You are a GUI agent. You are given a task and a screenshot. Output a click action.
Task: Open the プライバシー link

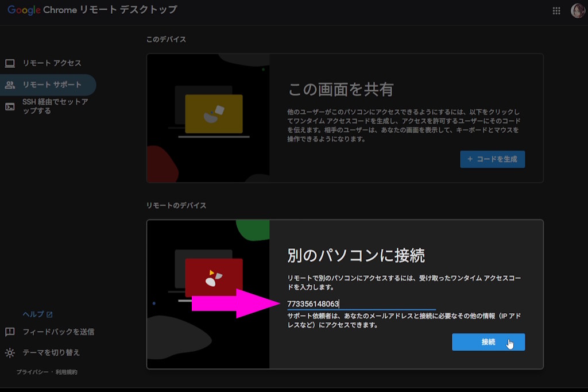pos(32,372)
